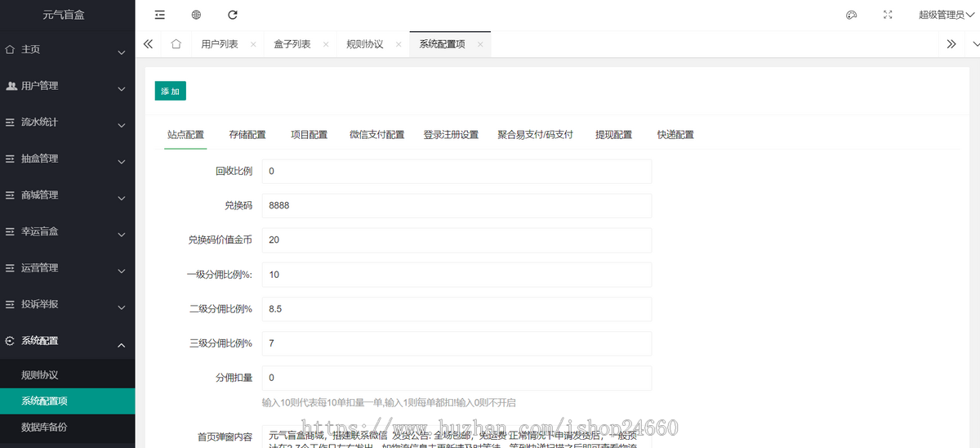
Task: Click the refresh icon in top bar
Action: point(233,15)
